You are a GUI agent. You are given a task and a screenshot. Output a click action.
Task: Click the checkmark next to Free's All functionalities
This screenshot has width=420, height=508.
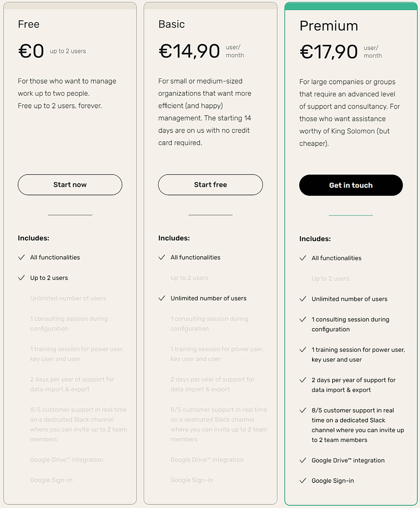tap(22, 257)
